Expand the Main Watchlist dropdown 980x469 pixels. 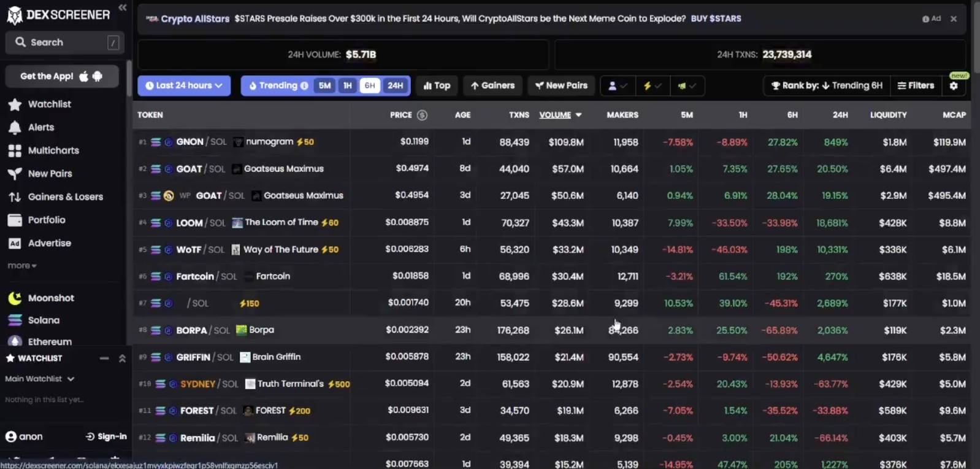(39, 379)
